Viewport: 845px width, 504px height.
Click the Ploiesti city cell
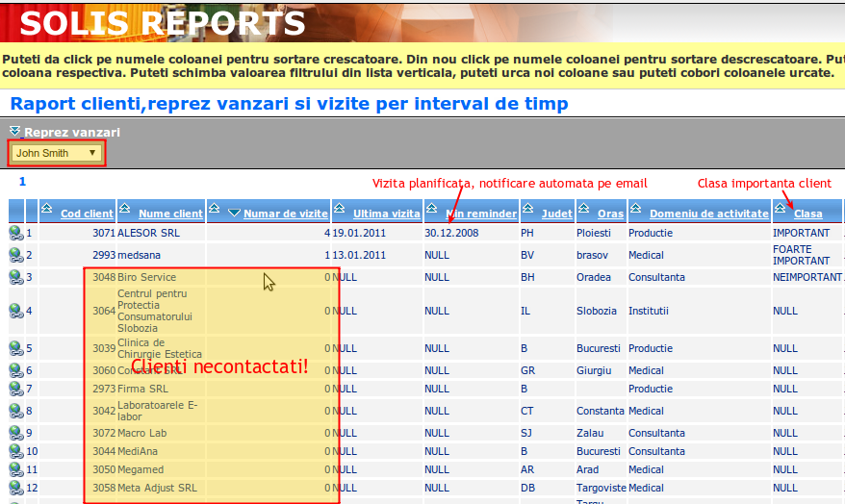tap(594, 233)
